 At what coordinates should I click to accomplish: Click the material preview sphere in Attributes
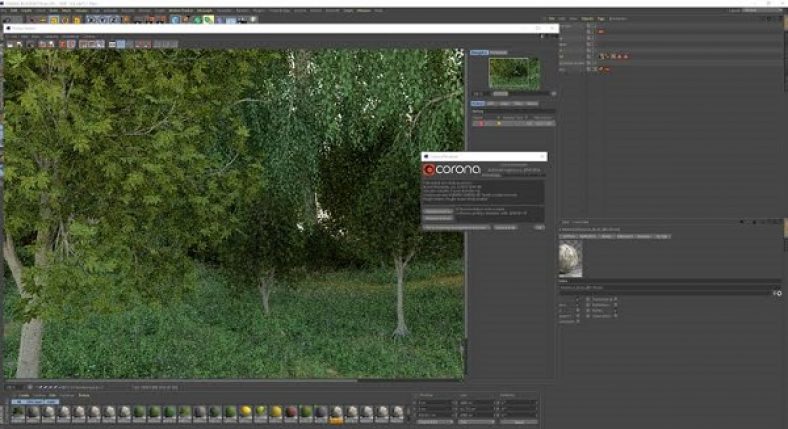coord(570,259)
